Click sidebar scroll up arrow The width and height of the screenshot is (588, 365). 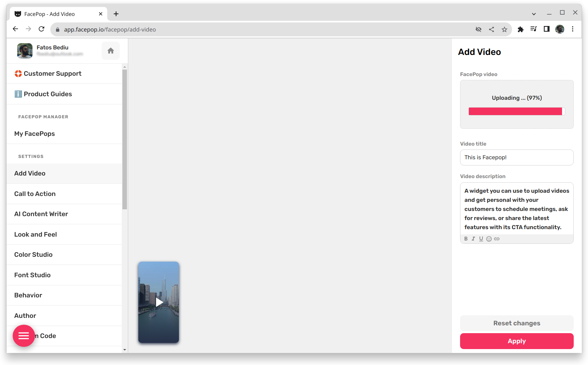pyautogui.click(x=125, y=67)
